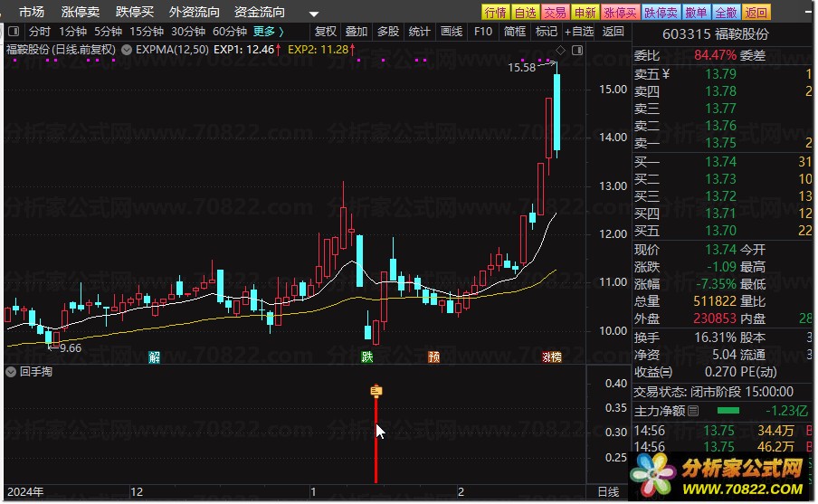Open the 外资流向 menu
818x504 pixels.
coord(194,12)
